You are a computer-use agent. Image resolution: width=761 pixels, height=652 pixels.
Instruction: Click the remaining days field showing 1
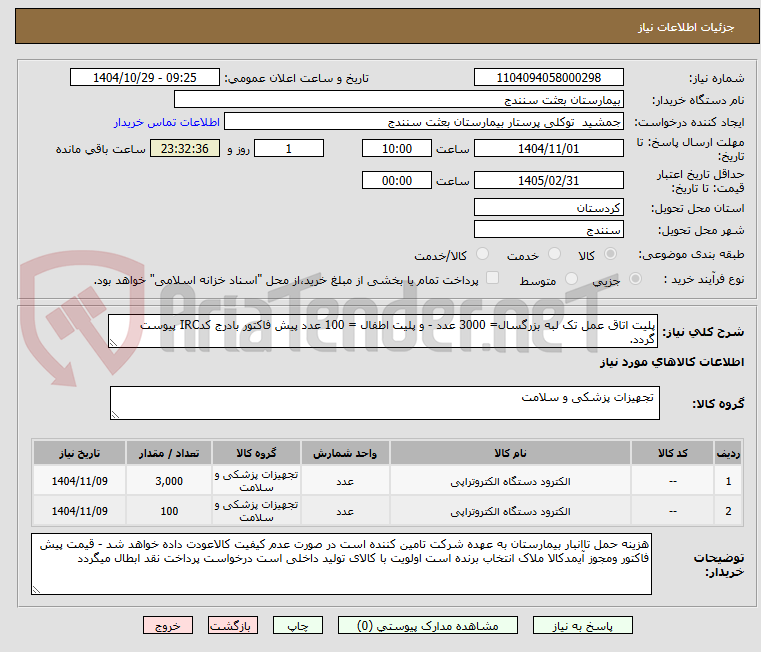pos(289,148)
